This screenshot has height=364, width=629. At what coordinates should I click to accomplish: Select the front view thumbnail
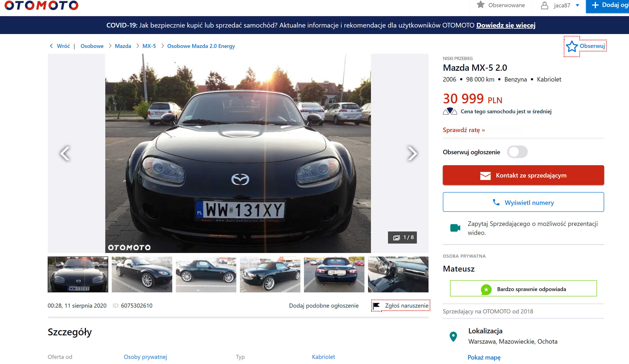[78, 274]
